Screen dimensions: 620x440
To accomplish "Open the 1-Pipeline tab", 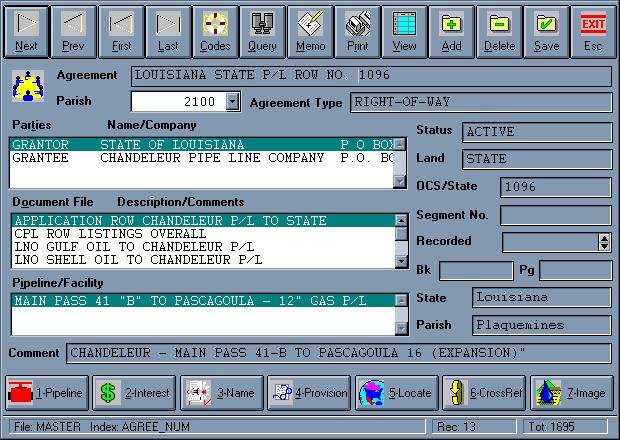I will [47, 393].
